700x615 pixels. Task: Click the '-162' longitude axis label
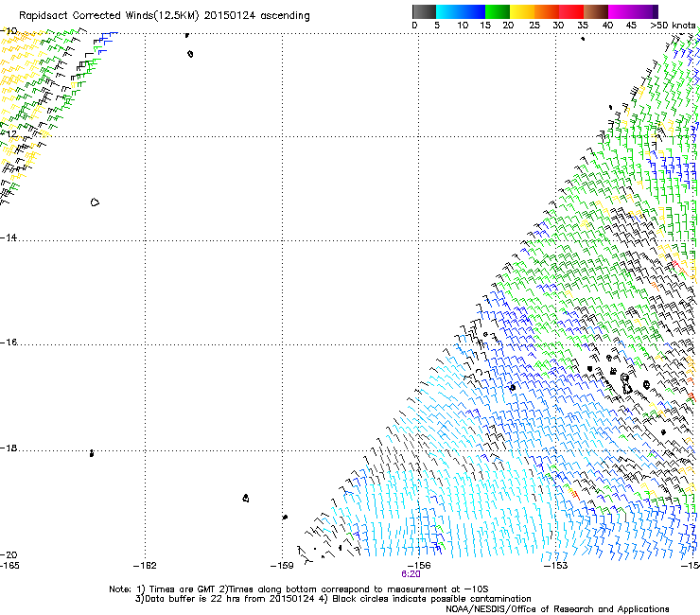tap(145, 566)
